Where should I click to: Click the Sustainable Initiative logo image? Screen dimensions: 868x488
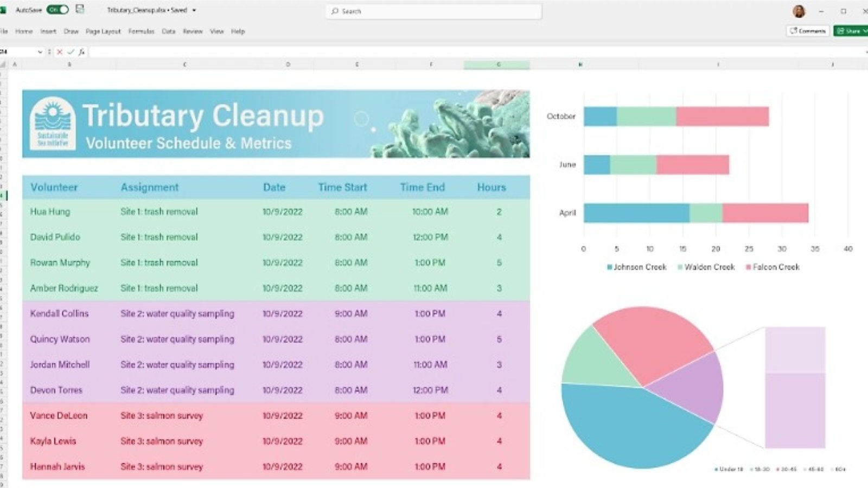pyautogui.click(x=53, y=124)
